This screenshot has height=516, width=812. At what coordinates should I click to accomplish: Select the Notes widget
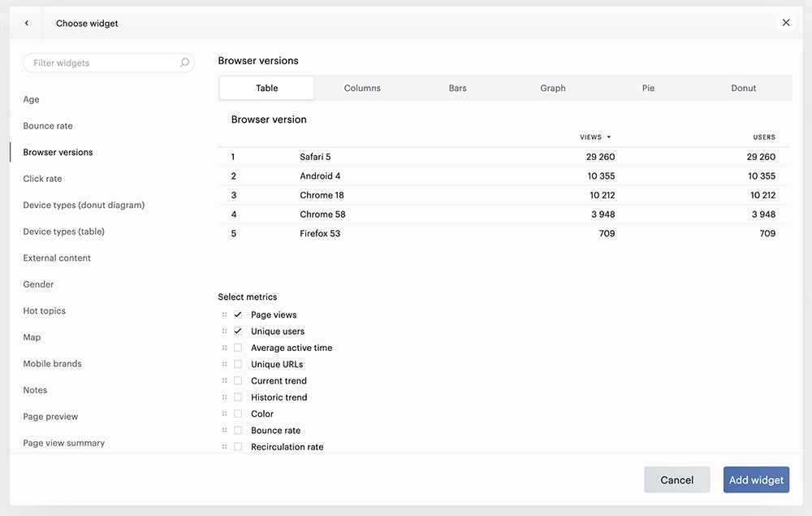click(x=35, y=390)
